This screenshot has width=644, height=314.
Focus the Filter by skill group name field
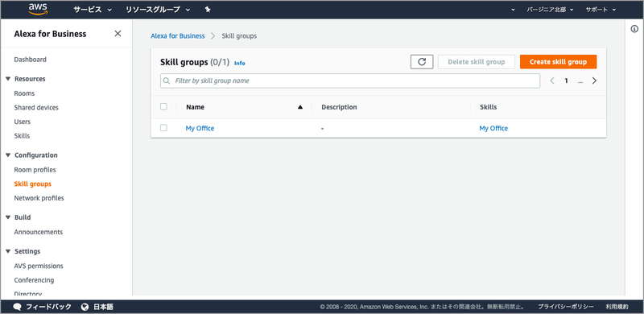pyautogui.click(x=350, y=81)
